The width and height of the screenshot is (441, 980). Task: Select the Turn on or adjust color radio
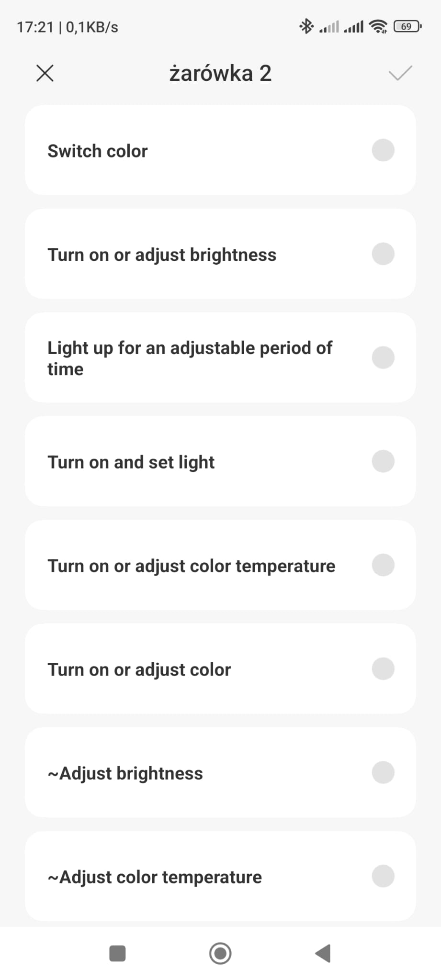(383, 668)
